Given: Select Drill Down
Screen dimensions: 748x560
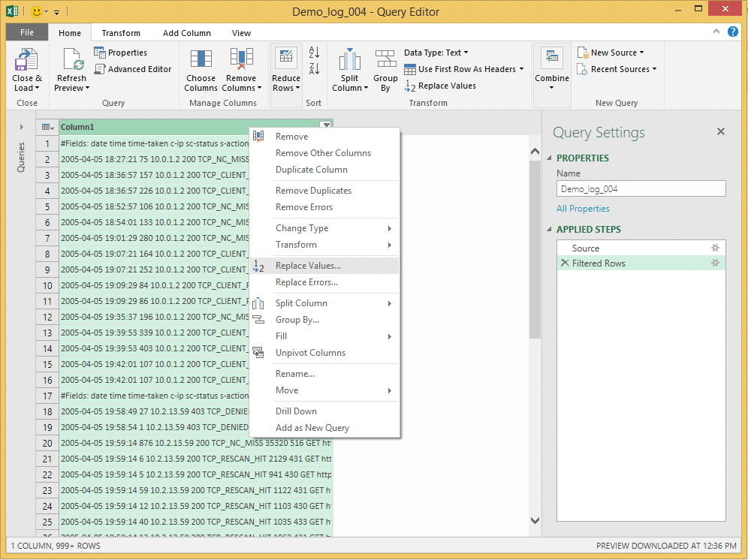Looking at the screenshot, I should (x=324, y=411).
